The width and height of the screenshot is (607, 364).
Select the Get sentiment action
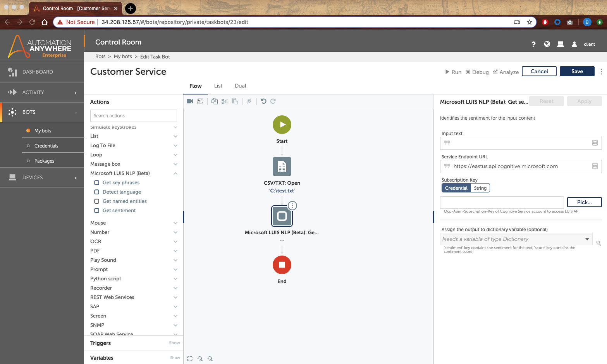[x=119, y=211]
